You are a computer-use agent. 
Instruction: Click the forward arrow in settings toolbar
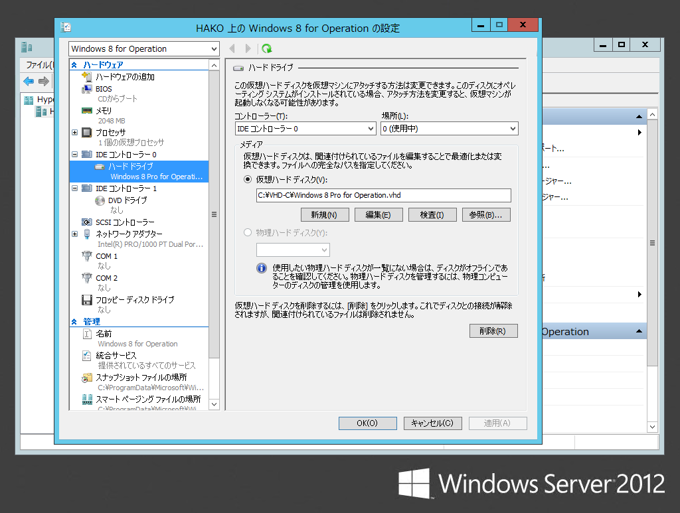(x=248, y=49)
